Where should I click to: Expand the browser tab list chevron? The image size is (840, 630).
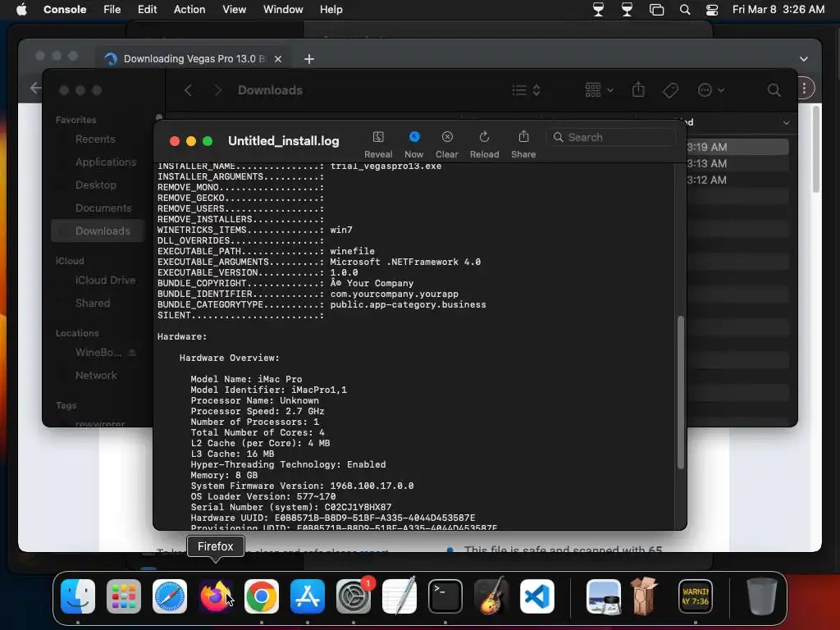804,59
